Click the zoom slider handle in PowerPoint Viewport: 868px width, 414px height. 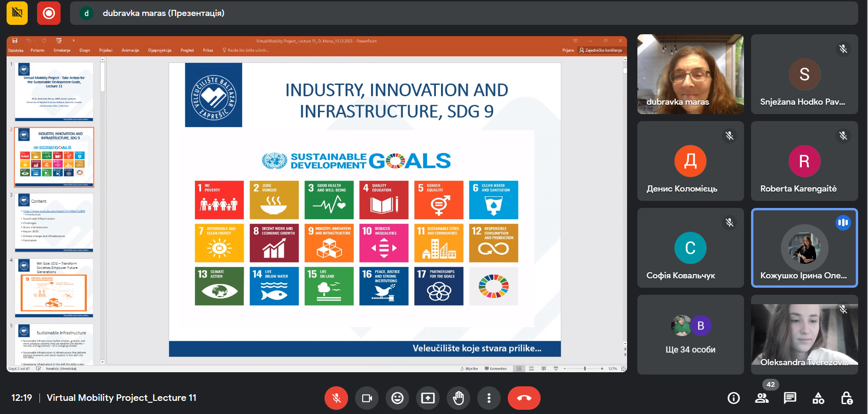585,369
